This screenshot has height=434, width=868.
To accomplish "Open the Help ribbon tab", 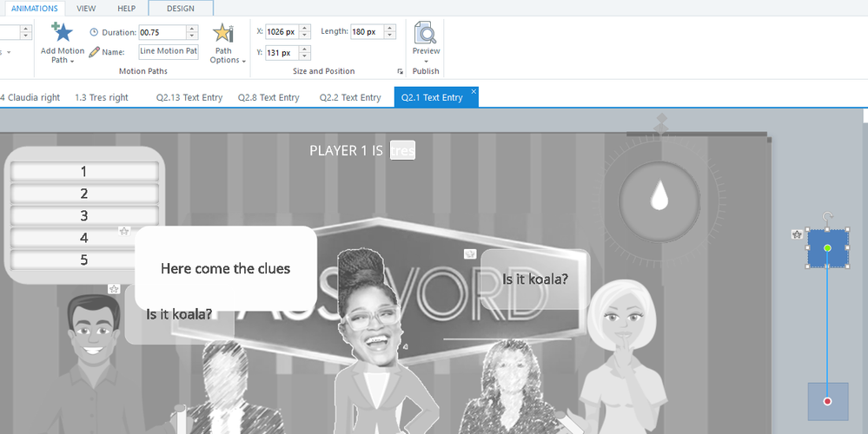I will [126, 9].
